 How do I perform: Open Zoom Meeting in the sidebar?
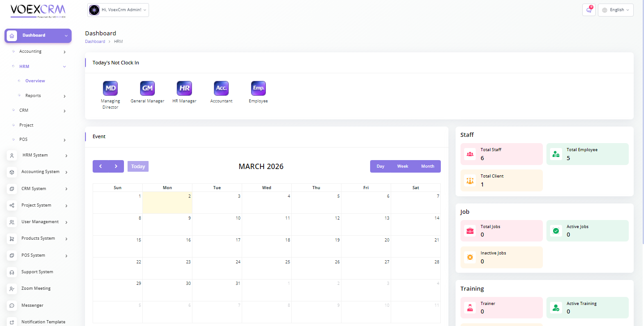pos(36,288)
